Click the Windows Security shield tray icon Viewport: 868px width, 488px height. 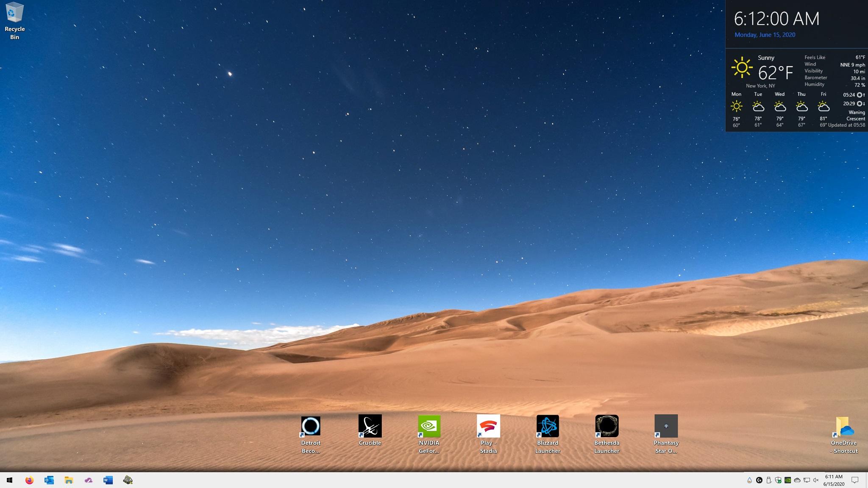(778, 480)
